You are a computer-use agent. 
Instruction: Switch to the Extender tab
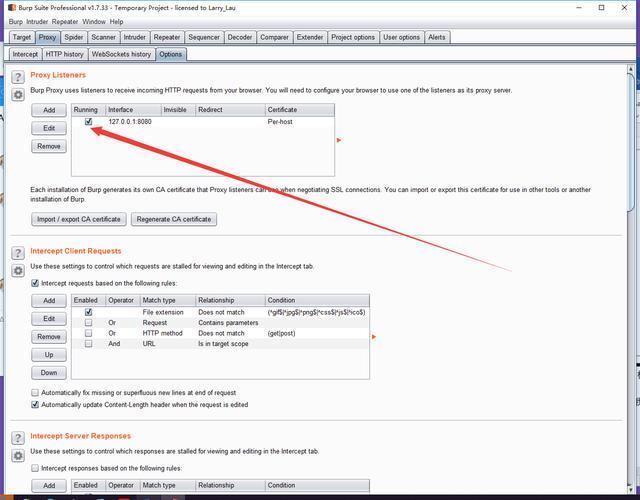310,37
